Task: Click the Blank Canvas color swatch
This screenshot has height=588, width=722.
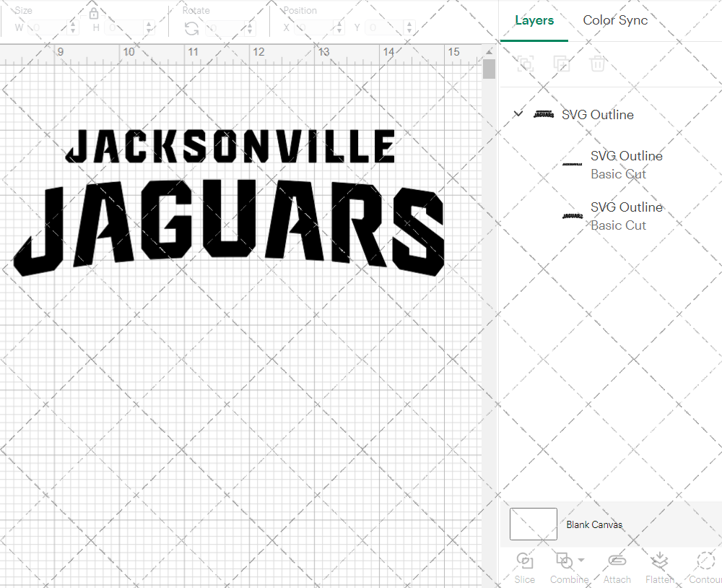Action: click(x=534, y=524)
